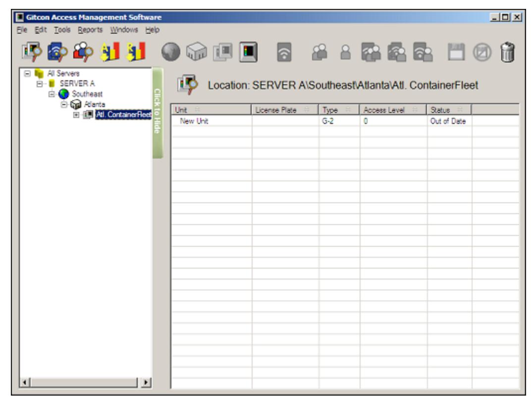Click the search keys wireless magnifier icon
The width and height of the screenshot is (532, 404).
(x=57, y=51)
